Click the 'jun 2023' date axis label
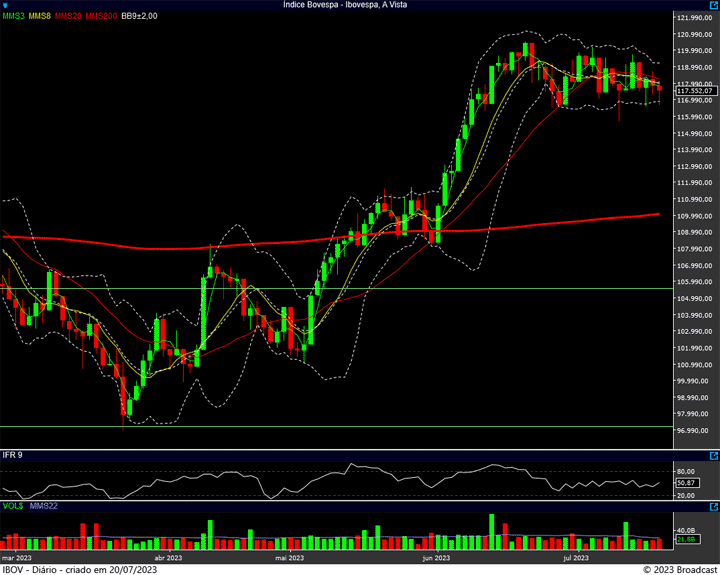720x575 pixels. [x=436, y=557]
